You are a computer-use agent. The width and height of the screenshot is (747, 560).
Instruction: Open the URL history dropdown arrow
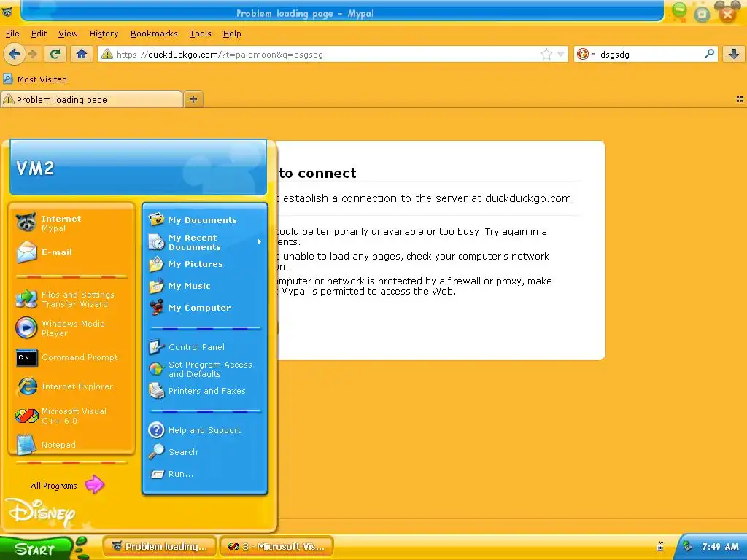pos(561,54)
